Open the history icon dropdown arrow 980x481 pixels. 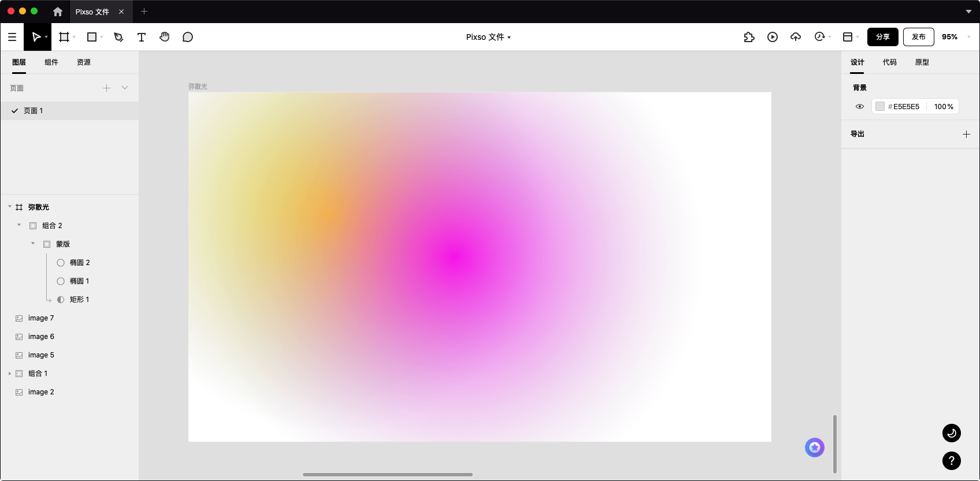(830, 37)
